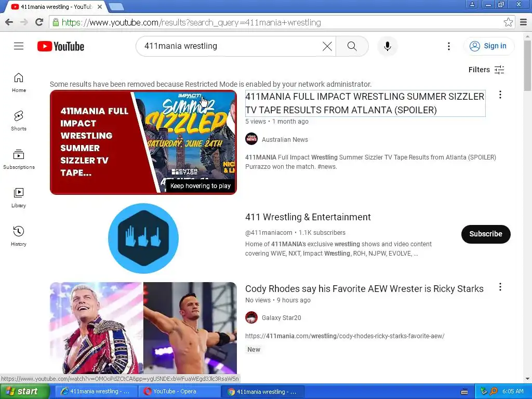Close the 411mania wrestling browser tab

100,6
